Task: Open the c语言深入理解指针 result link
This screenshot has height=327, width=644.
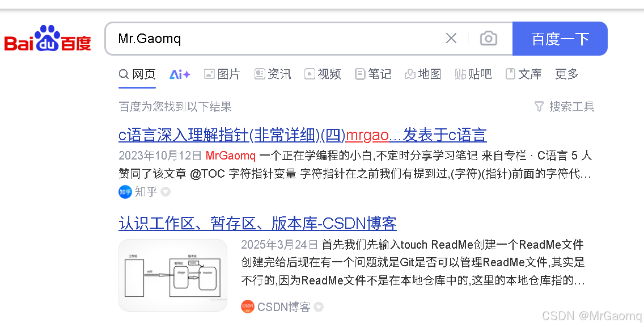Action: click(x=303, y=135)
